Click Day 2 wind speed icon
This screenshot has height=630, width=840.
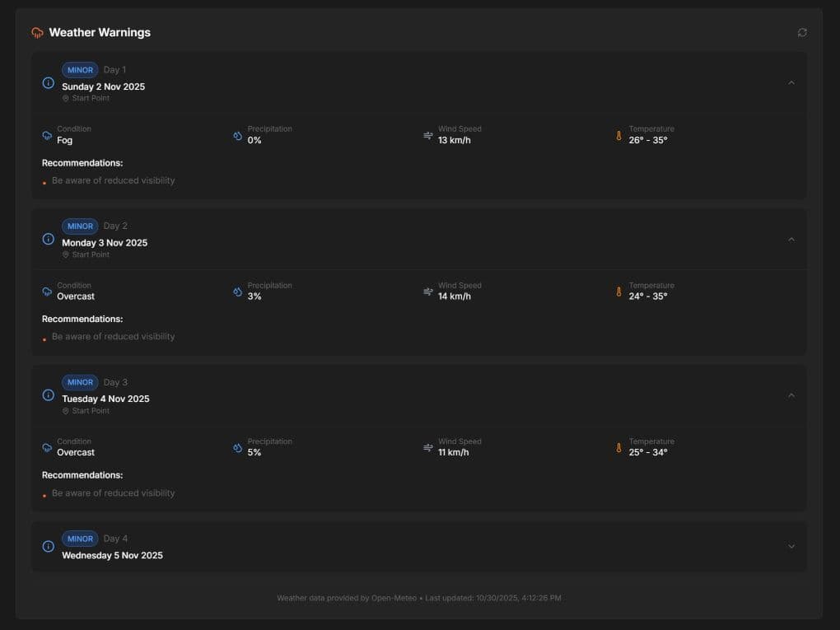pyautogui.click(x=428, y=292)
